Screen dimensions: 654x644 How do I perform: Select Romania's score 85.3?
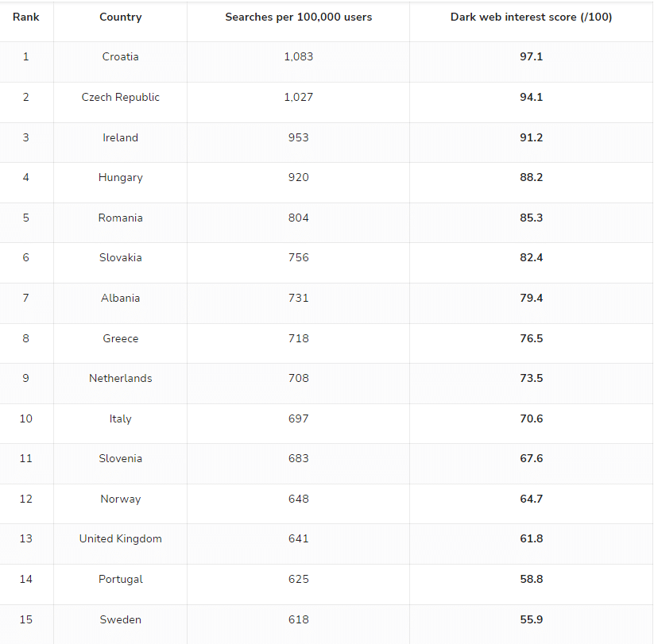(532, 218)
